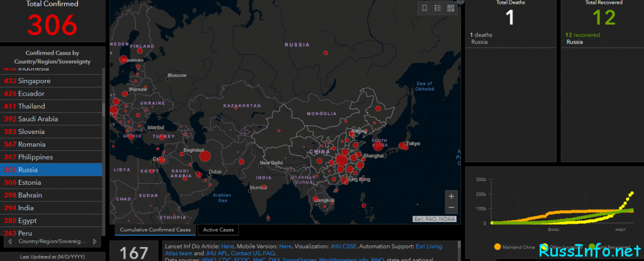Image resolution: width=644 pixels, height=261 pixels.
Task: Open the Lancet article Here link
Action: (x=228, y=247)
